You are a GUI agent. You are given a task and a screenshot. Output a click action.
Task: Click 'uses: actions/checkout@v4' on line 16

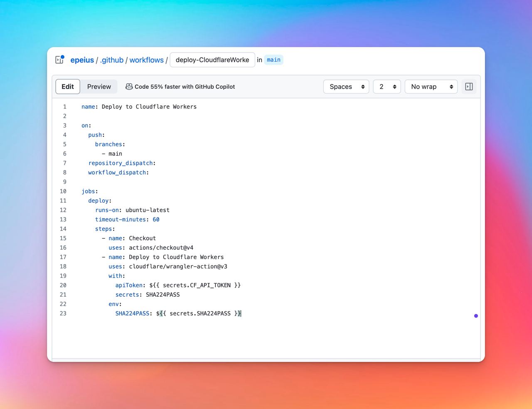pyautogui.click(x=151, y=248)
